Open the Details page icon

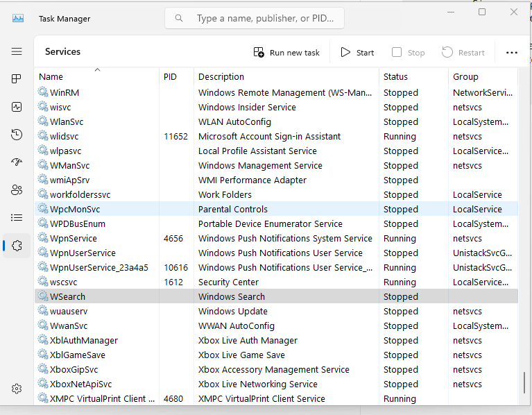17,217
